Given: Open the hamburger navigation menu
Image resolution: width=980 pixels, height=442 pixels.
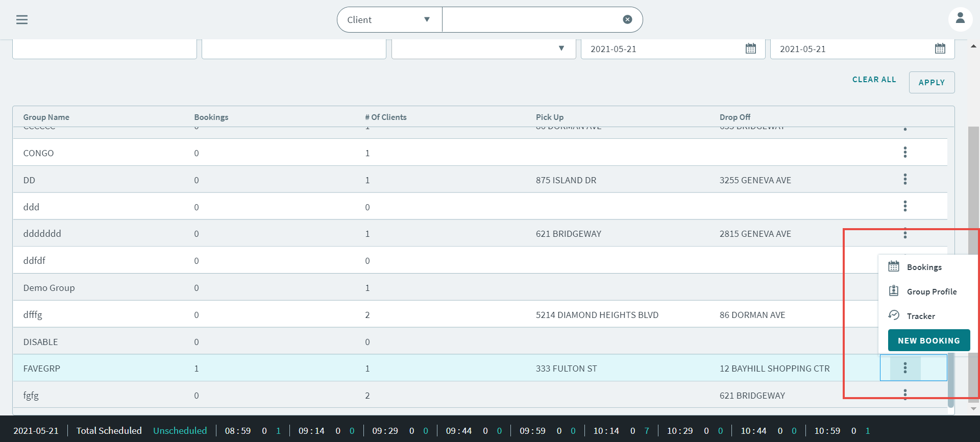Looking at the screenshot, I should (x=22, y=19).
